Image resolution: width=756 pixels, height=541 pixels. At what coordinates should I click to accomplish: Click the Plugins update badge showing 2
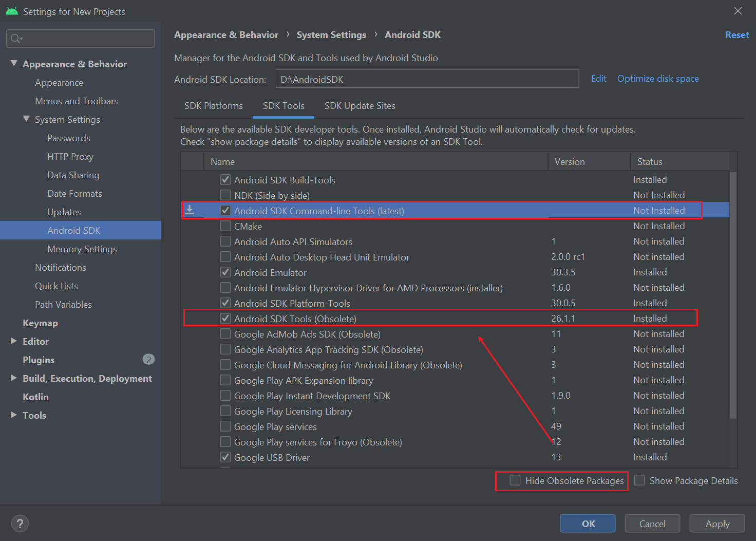(x=148, y=359)
